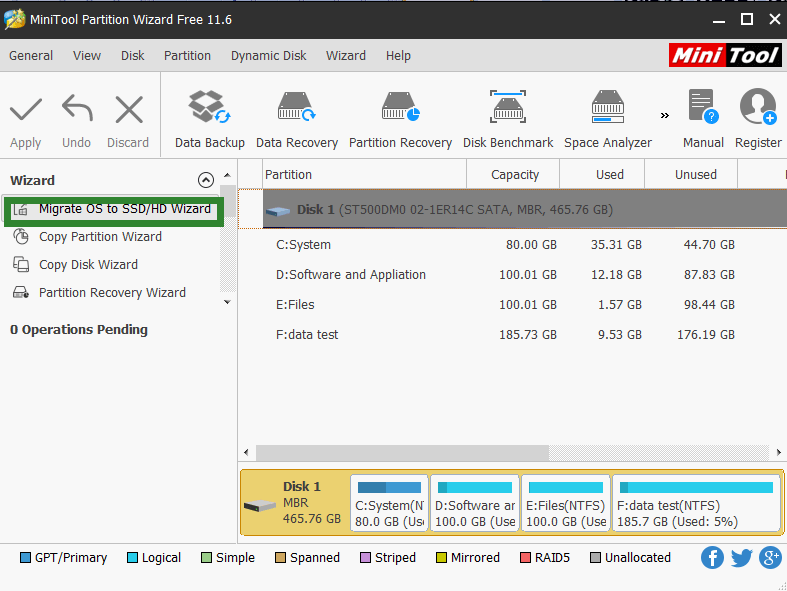The width and height of the screenshot is (787, 591).
Task: Click the sidebar scroll down arrow
Action: pyautogui.click(x=227, y=302)
